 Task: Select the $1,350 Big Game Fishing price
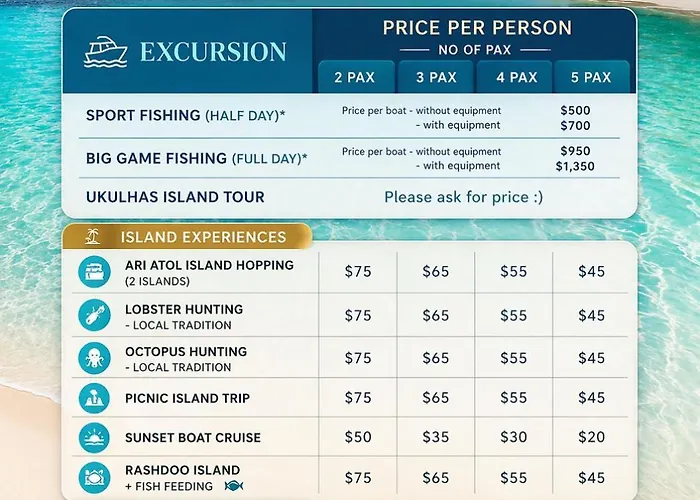pos(575,167)
